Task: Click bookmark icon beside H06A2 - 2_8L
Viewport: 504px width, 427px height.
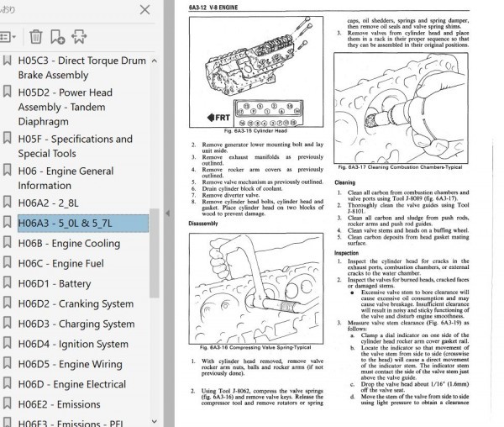Action: click(x=7, y=202)
